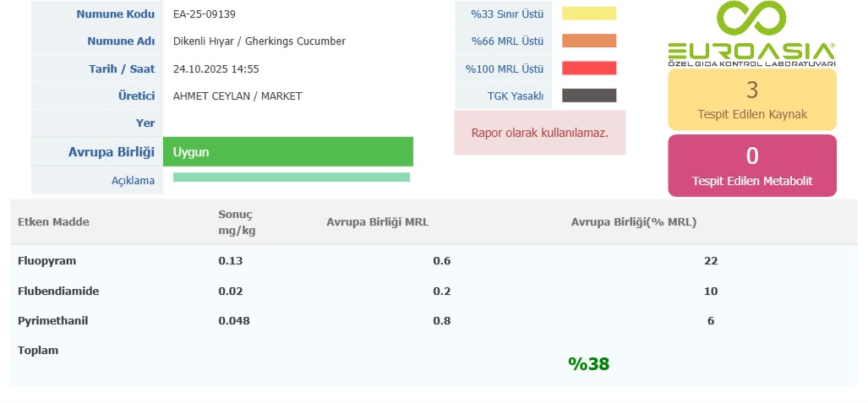Click the Sonuç mg/kg column header
Screen dimensions: 868x403
click(x=236, y=222)
